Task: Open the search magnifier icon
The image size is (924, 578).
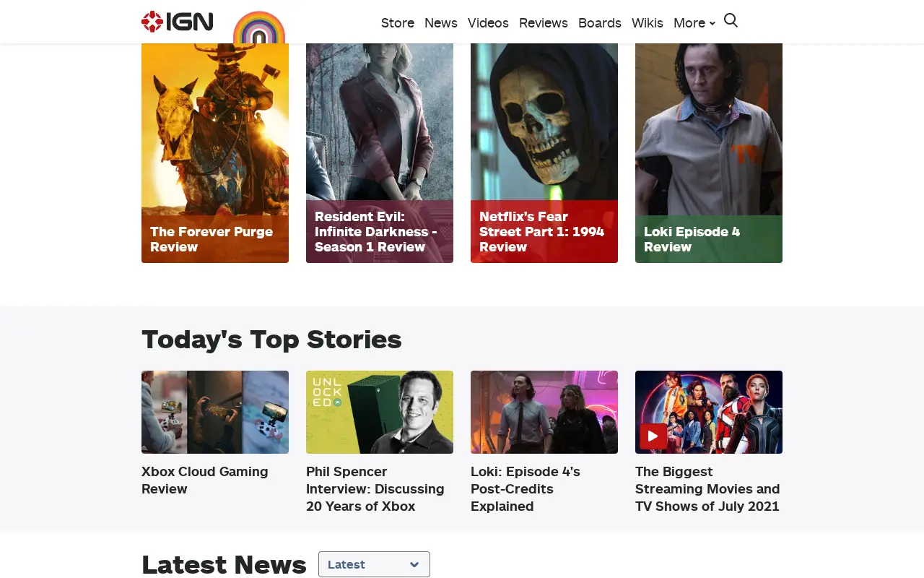Action: coord(731,21)
